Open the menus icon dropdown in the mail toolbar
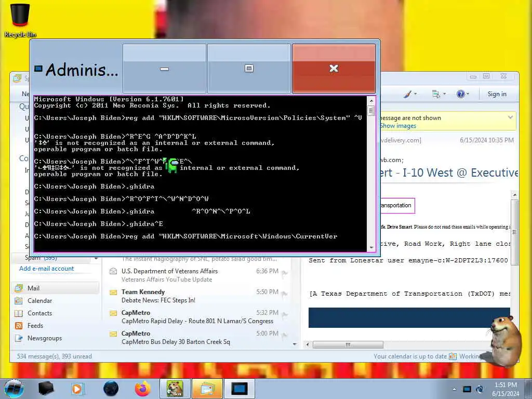This screenshot has width=532, height=399. (438, 94)
